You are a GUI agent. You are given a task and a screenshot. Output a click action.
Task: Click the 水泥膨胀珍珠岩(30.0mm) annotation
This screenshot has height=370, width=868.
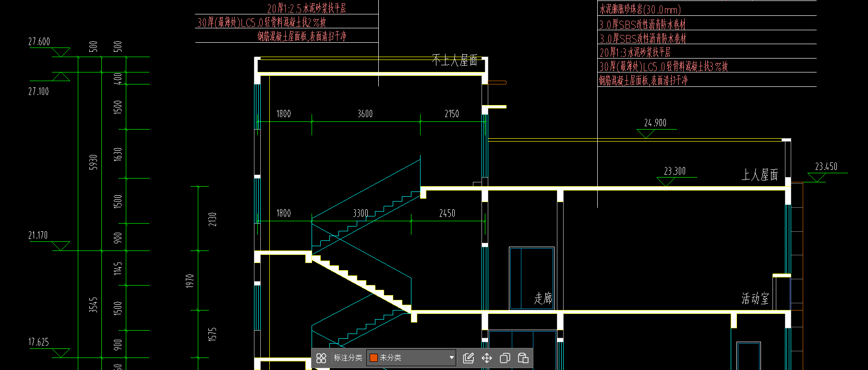pyautogui.click(x=640, y=9)
